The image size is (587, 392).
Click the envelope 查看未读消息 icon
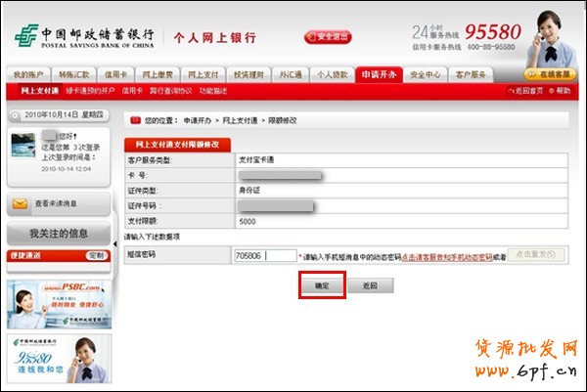(20, 203)
